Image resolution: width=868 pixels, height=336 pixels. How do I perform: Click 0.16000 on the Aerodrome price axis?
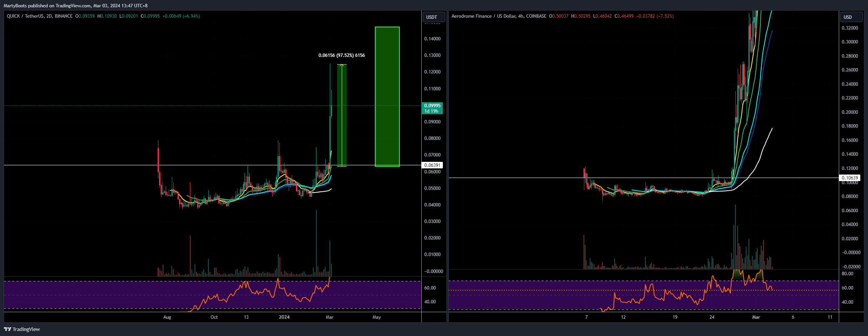point(850,140)
